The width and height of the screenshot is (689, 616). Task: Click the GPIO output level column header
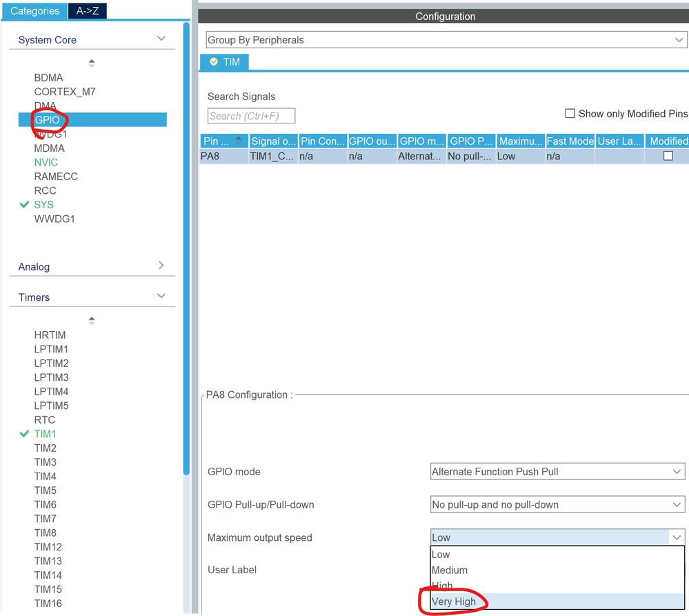pos(372,141)
